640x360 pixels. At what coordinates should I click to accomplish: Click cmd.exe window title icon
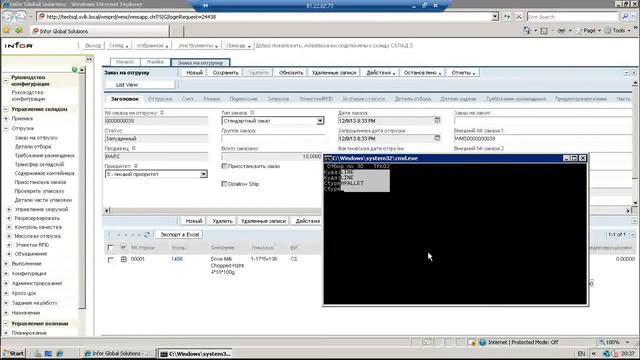tap(327, 158)
